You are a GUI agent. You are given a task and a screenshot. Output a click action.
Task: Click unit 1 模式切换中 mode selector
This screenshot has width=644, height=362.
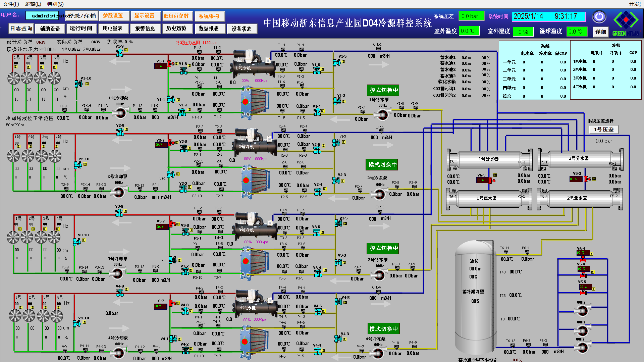pyautogui.click(x=383, y=90)
